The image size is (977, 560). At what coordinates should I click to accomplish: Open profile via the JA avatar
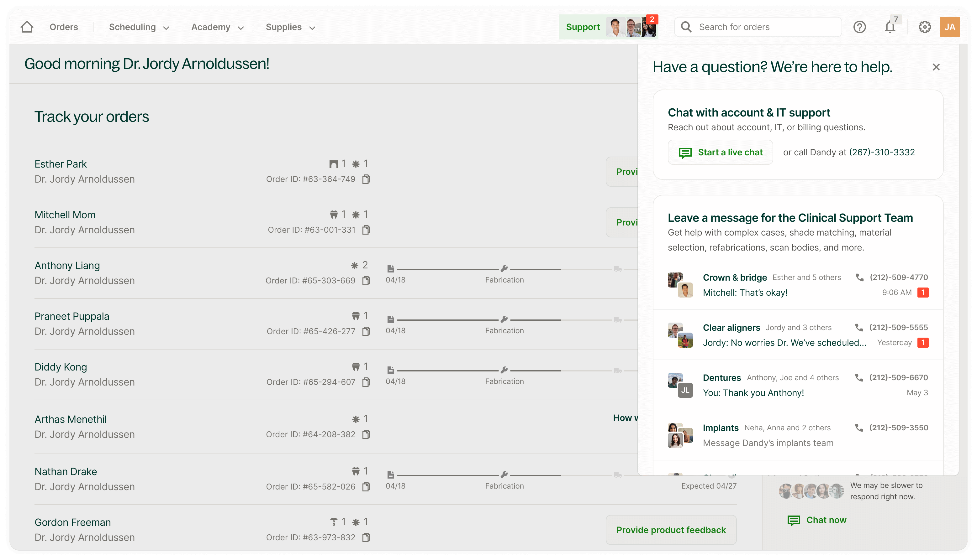click(950, 27)
